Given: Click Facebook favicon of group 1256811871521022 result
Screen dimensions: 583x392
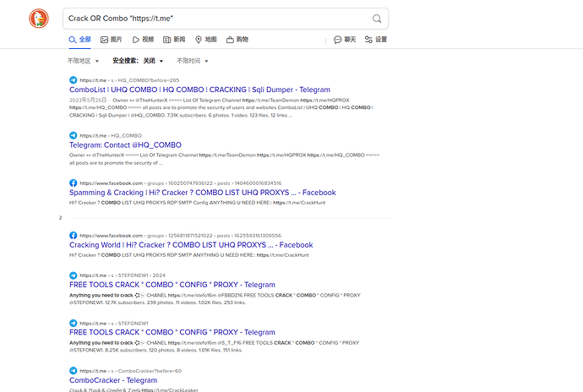Looking at the screenshot, I should 74,236.
